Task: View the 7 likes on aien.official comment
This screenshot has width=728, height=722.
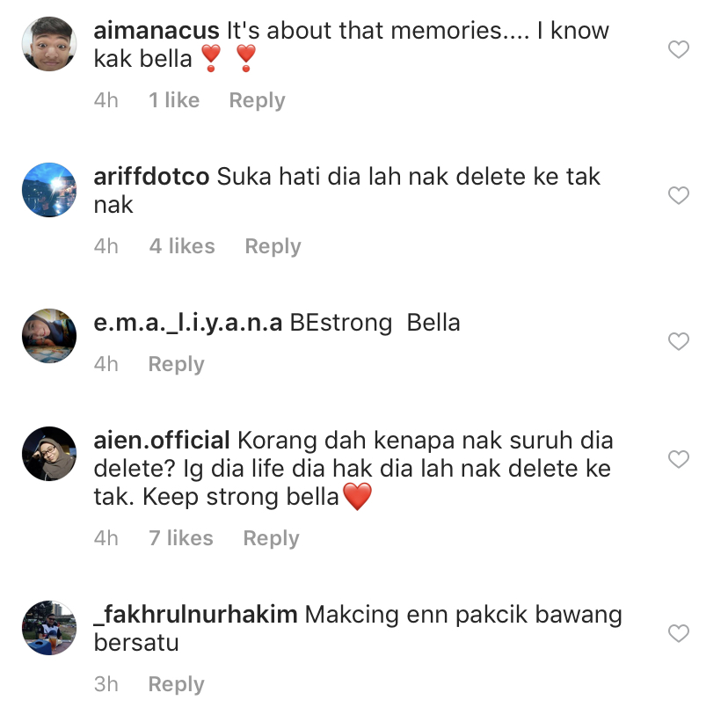Action: tap(181, 538)
